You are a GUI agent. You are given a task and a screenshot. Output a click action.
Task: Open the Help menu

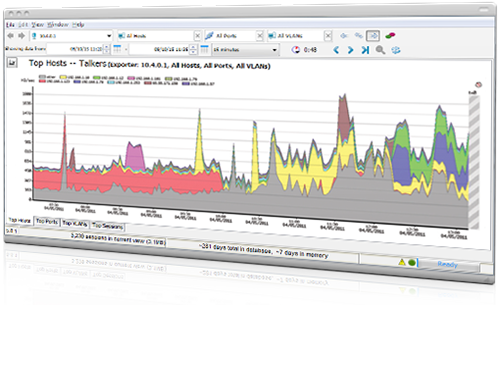pyautogui.click(x=78, y=25)
